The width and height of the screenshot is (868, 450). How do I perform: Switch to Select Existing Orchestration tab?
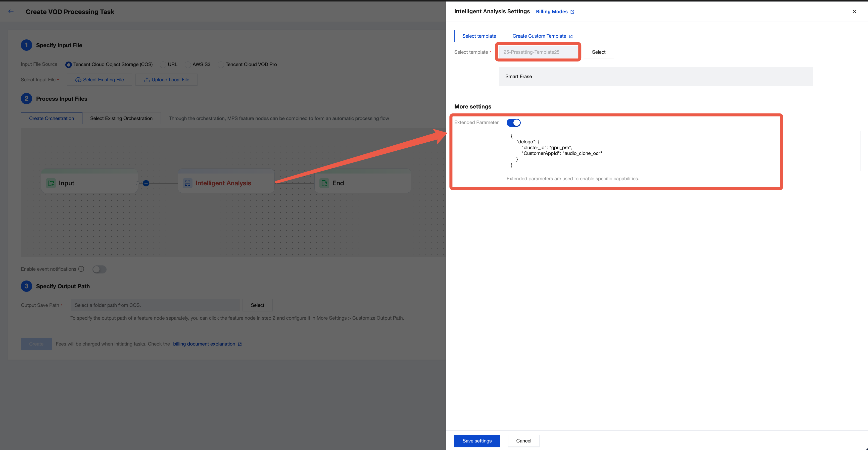coord(121,119)
